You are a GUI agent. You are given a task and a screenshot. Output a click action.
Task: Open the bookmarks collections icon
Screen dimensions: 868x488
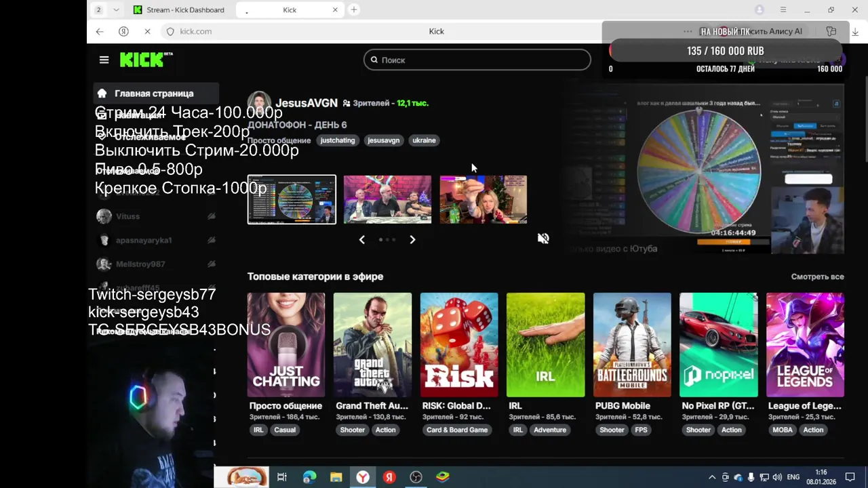tap(831, 31)
